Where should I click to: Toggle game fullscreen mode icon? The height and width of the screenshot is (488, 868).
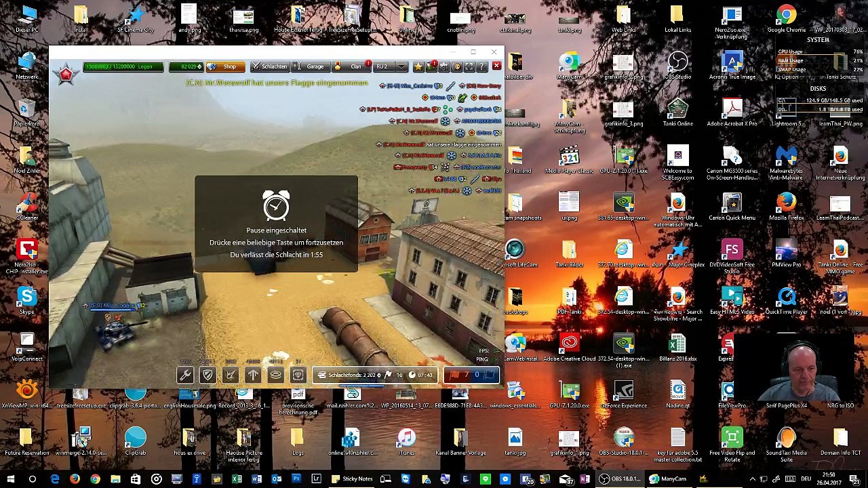(x=469, y=66)
